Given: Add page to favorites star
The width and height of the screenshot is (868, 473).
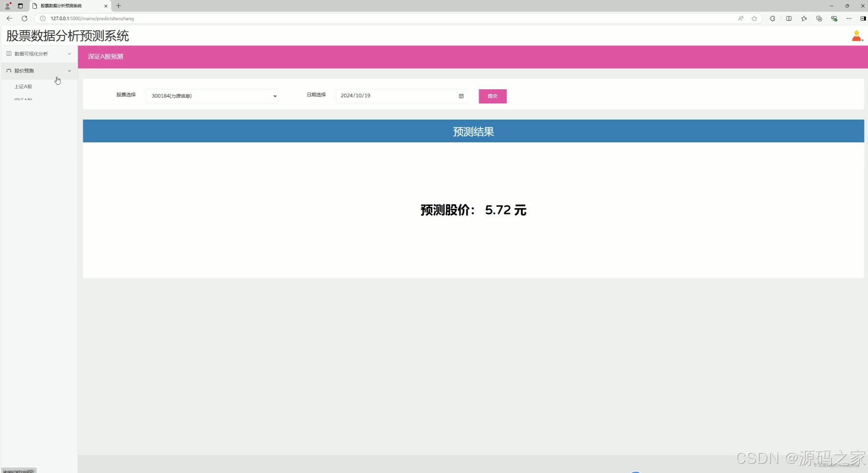Looking at the screenshot, I should tap(754, 18).
